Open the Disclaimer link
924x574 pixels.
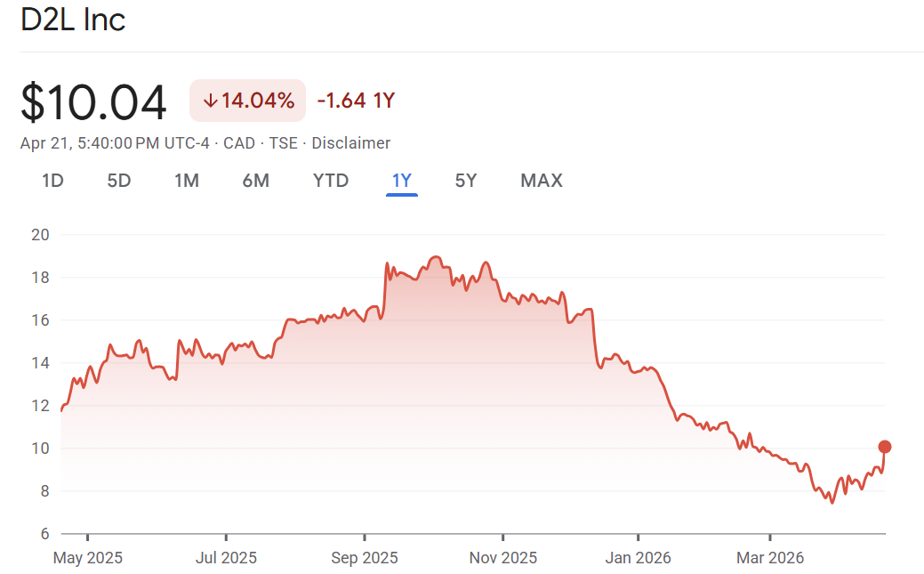[x=350, y=143]
